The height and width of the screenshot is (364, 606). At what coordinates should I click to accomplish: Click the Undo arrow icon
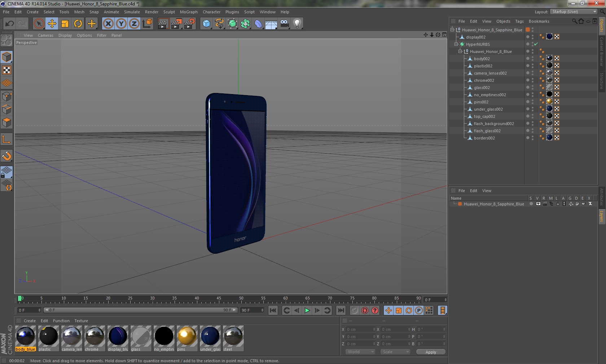point(10,24)
